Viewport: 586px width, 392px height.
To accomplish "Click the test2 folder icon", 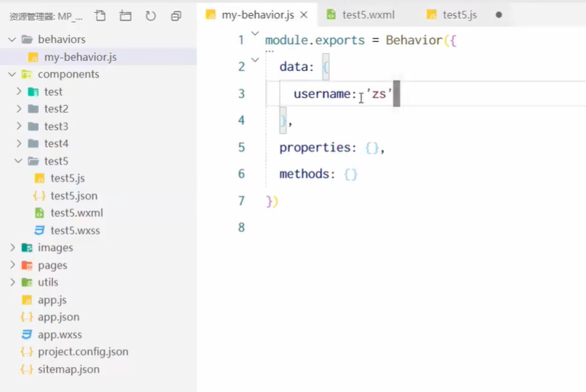I will [x=34, y=109].
